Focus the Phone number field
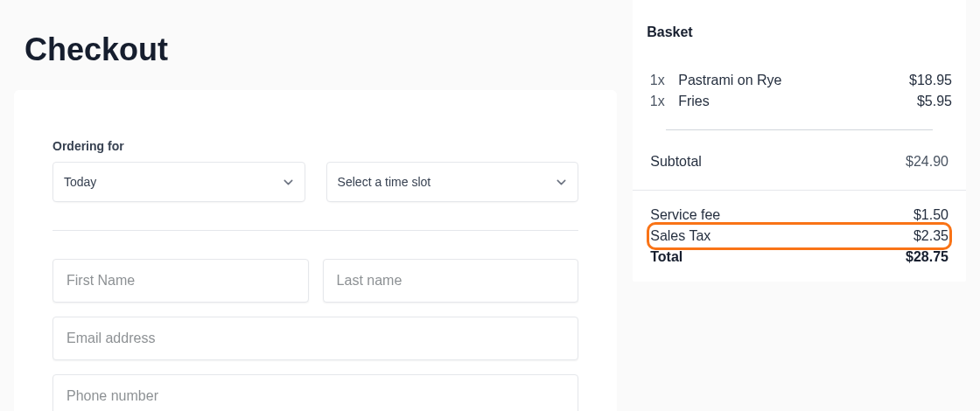 [x=316, y=394]
